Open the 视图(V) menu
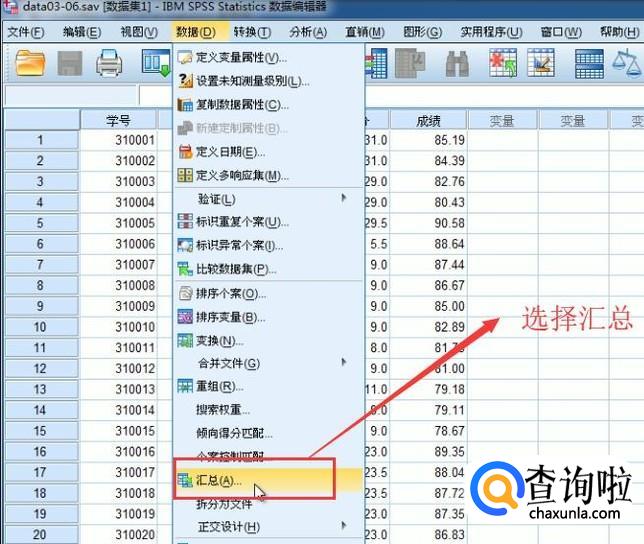The width and height of the screenshot is (644, 544). (139, 32)
